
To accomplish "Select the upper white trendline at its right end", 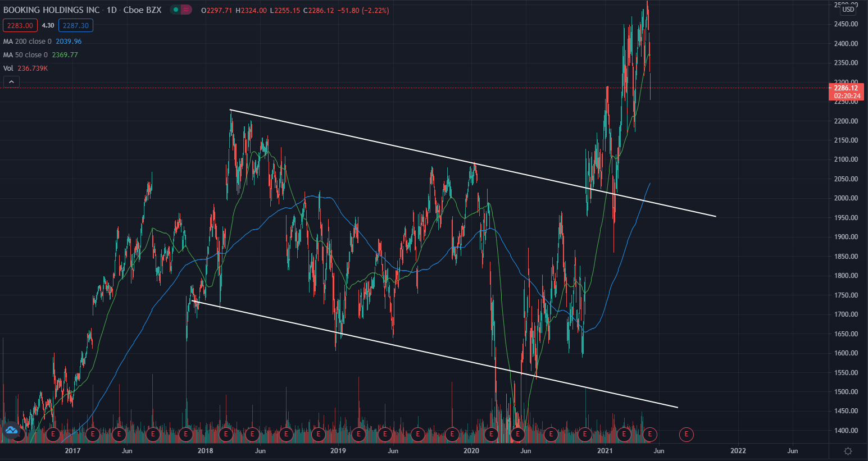I will point(714,216).
